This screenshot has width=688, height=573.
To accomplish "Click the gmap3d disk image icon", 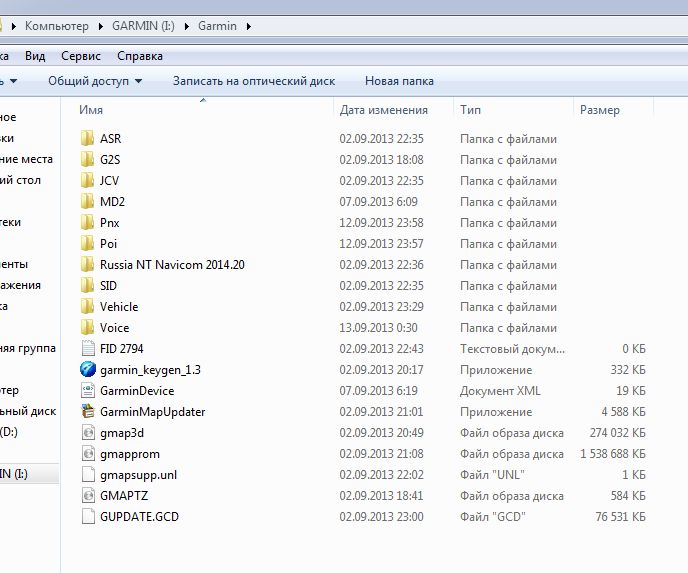I will point(88,433).
